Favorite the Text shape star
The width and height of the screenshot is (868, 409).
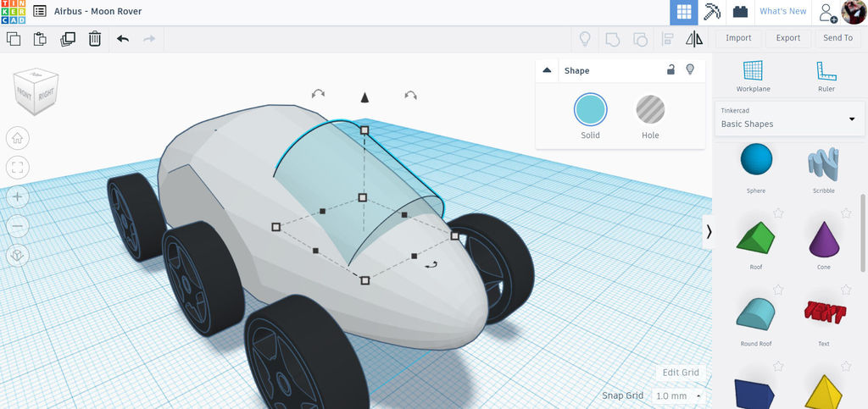tap(845, 289)
